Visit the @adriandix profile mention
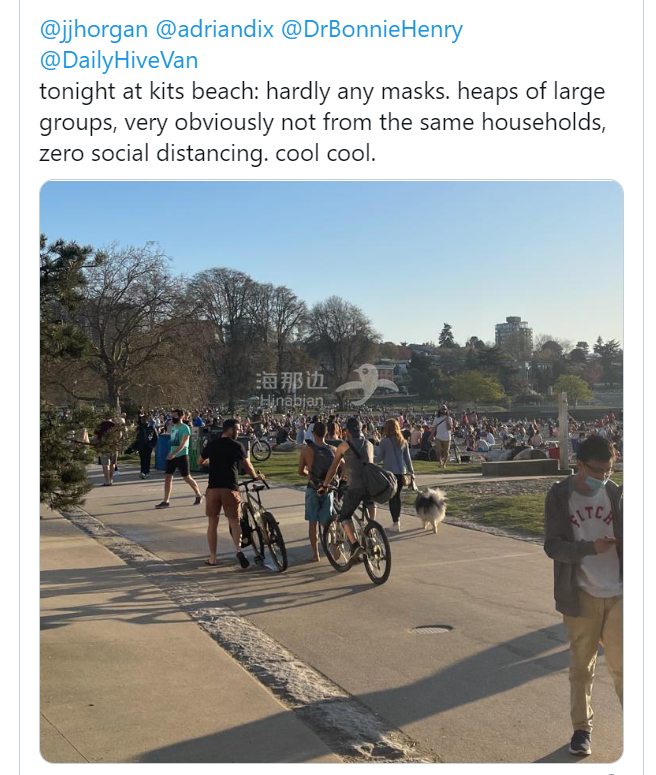This screenshot has width=656, height=775. tap(215, 29)
